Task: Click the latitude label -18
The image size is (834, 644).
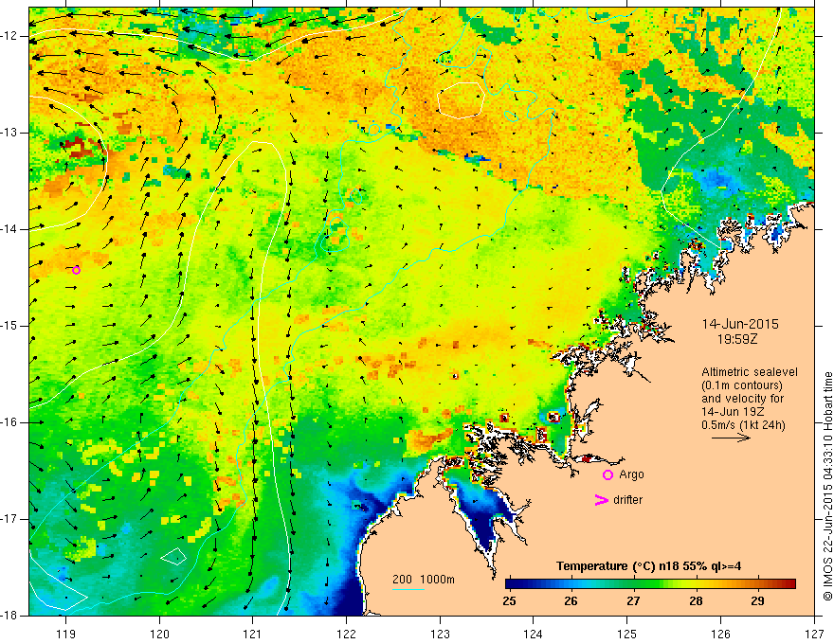Action: pyautogui.click(x=10, y=616)
